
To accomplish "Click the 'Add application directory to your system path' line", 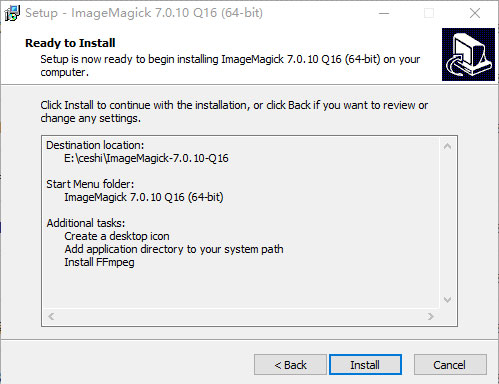I will (174, 249).
